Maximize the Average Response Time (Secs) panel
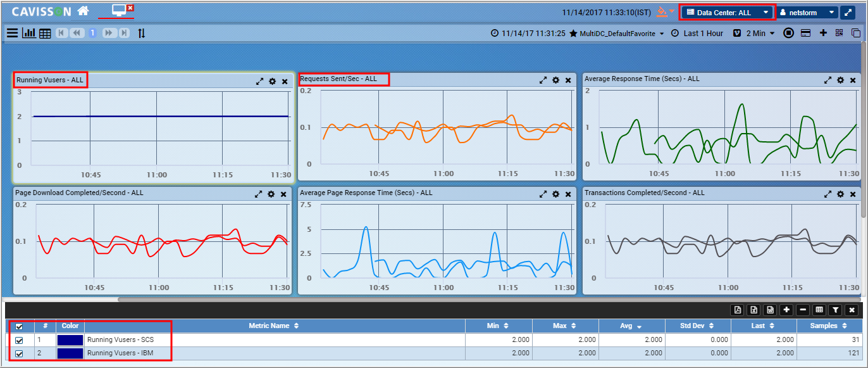This screenshot has width=868, height=368. (x=828, y=80)
